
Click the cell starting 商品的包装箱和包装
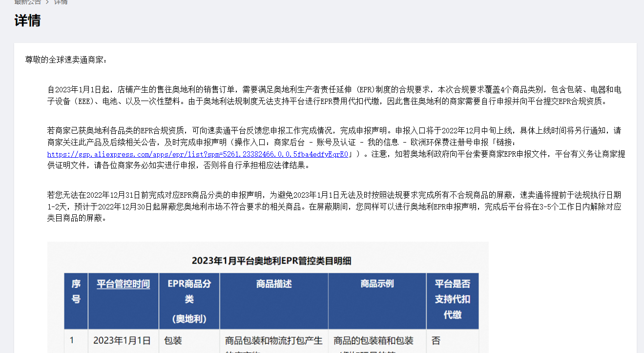click(377, 341)
